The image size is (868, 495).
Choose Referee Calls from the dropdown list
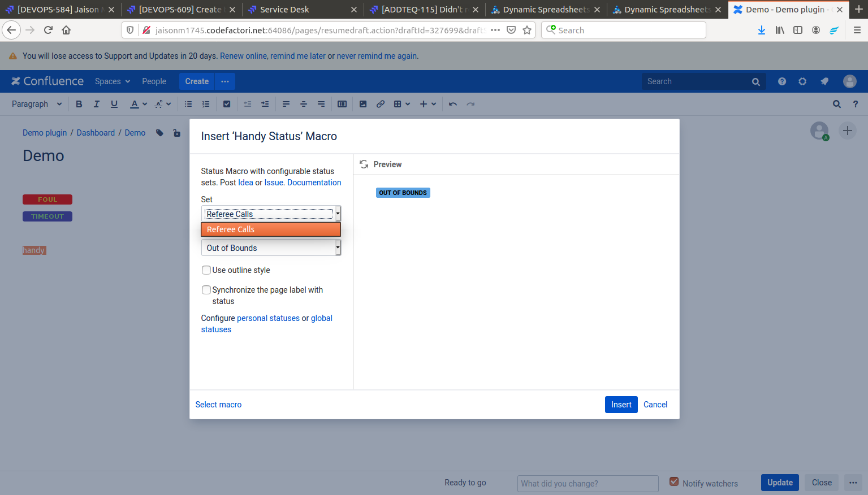coord(271,229)
